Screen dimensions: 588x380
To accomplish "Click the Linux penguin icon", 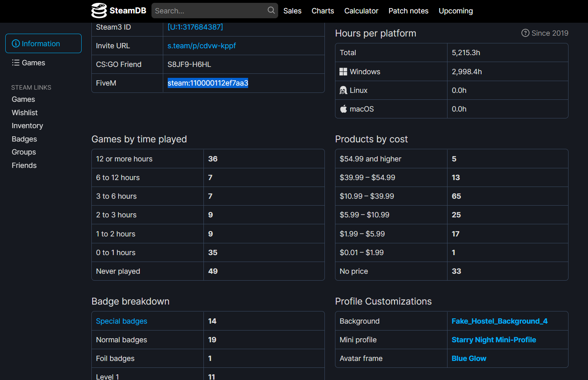I will click(x=343, y=90).
